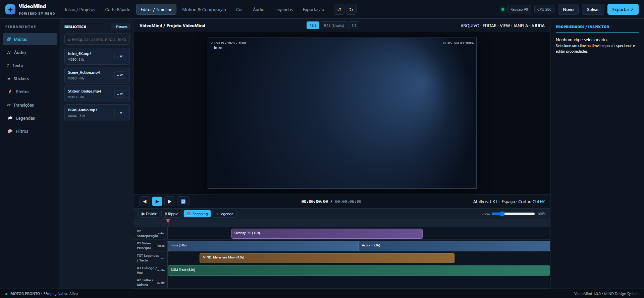644x298 pixels.
Task: Open the Motion & Composição tab
Action: 204,9
